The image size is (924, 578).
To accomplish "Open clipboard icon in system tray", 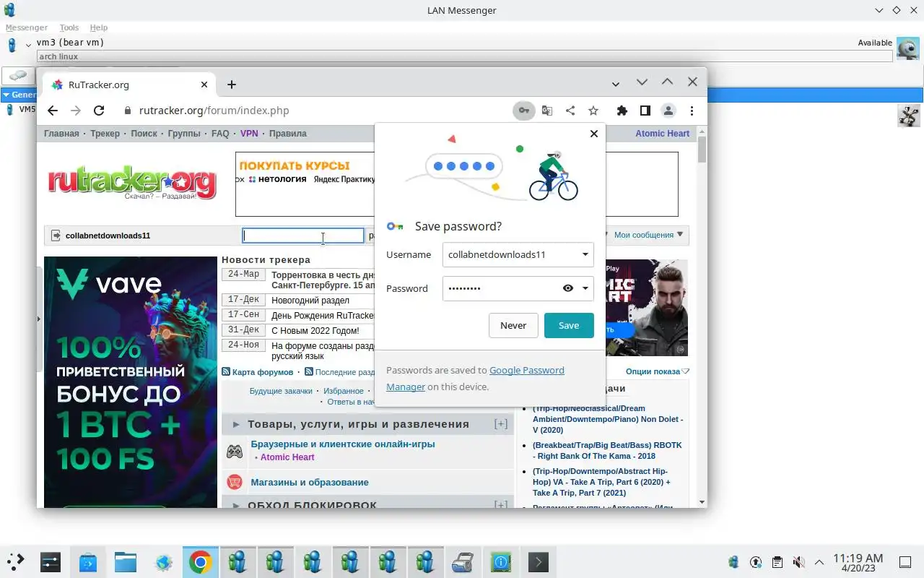I will [x=777, y=561].
